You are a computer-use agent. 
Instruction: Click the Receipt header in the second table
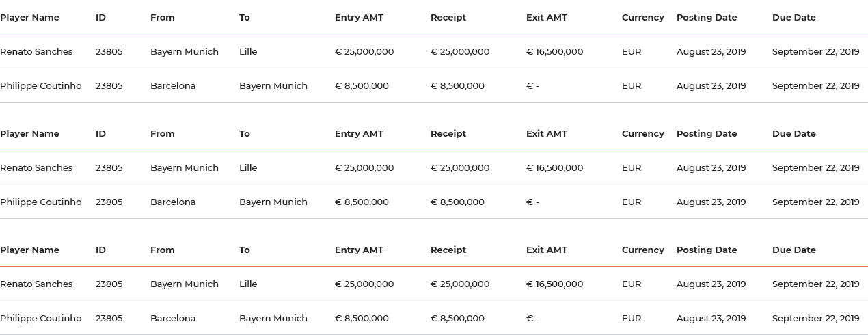[448, 134]
